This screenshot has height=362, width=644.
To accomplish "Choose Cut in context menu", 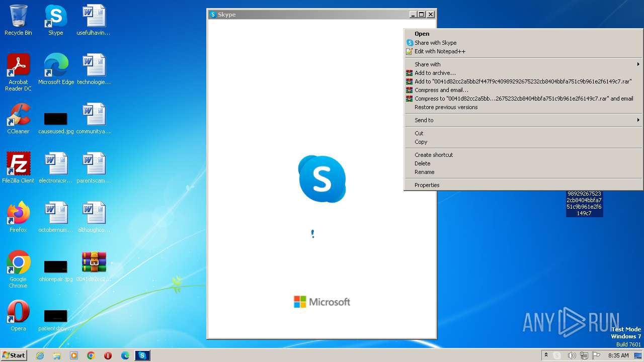I will pyautogui.click(x=523, y=133).
